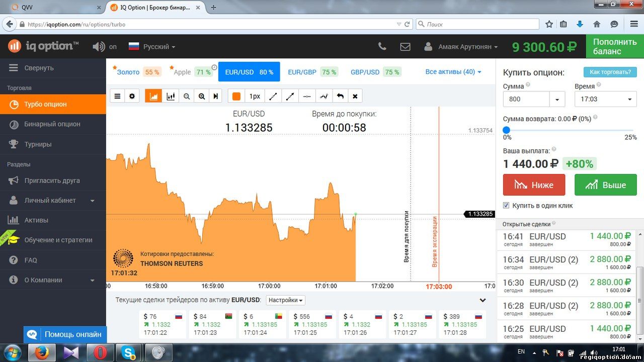This screenshot has height=362, width=644.
Task: Uncheck 'Купить в один клик' checkbox
Action: pyautogui.click(x=506, y=205)
